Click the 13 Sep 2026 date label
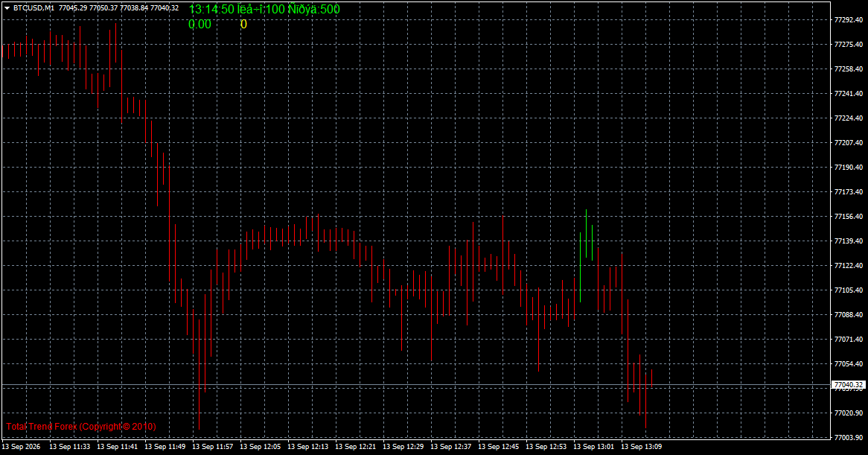Viewport: 868px width, 455px height. click(x=21, y=447)
